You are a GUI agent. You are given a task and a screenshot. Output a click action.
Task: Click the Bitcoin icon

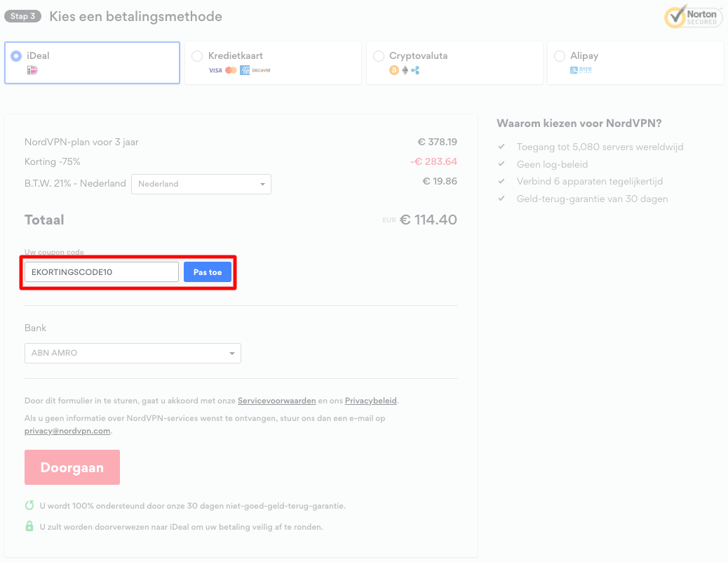coord(394,70)
